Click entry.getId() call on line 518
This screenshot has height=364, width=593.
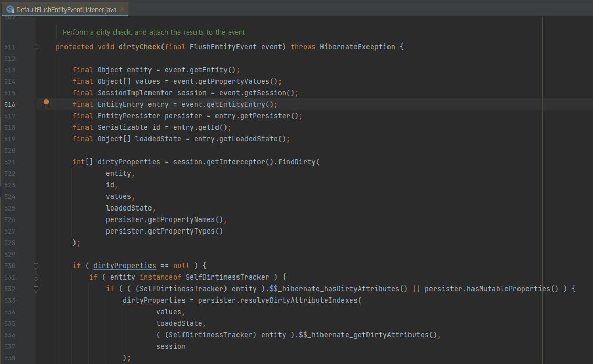(200, 128)
